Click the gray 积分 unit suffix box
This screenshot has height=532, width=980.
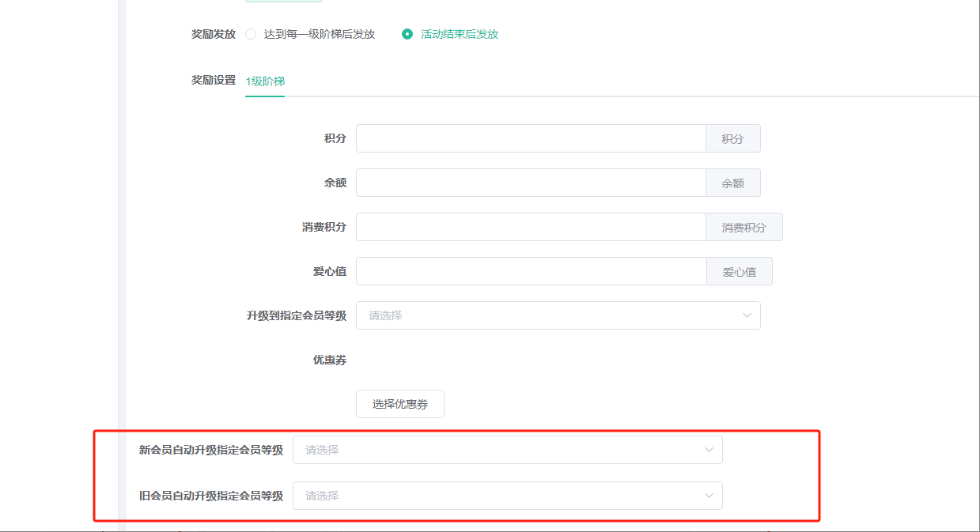pyautogui.click(x=732, y=138)
